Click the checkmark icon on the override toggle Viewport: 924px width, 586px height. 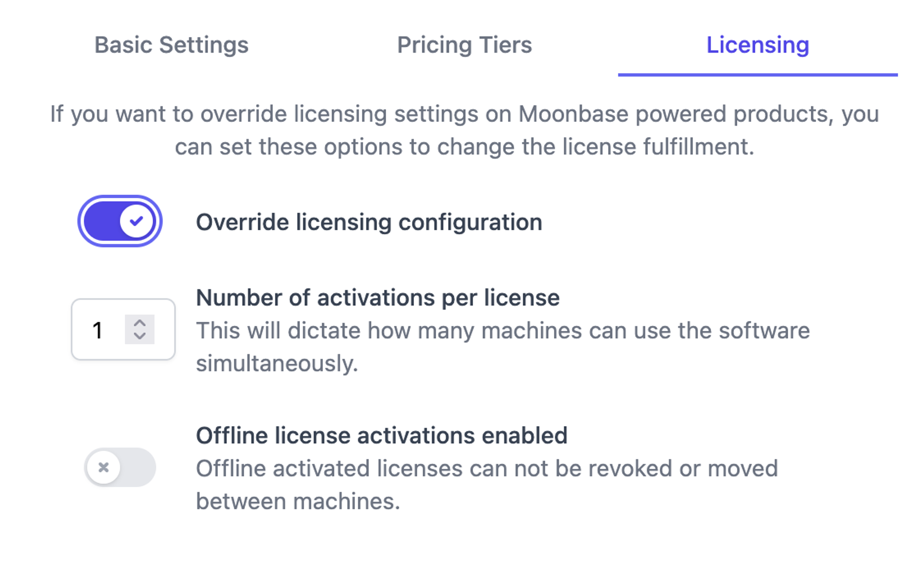point(136,221)
